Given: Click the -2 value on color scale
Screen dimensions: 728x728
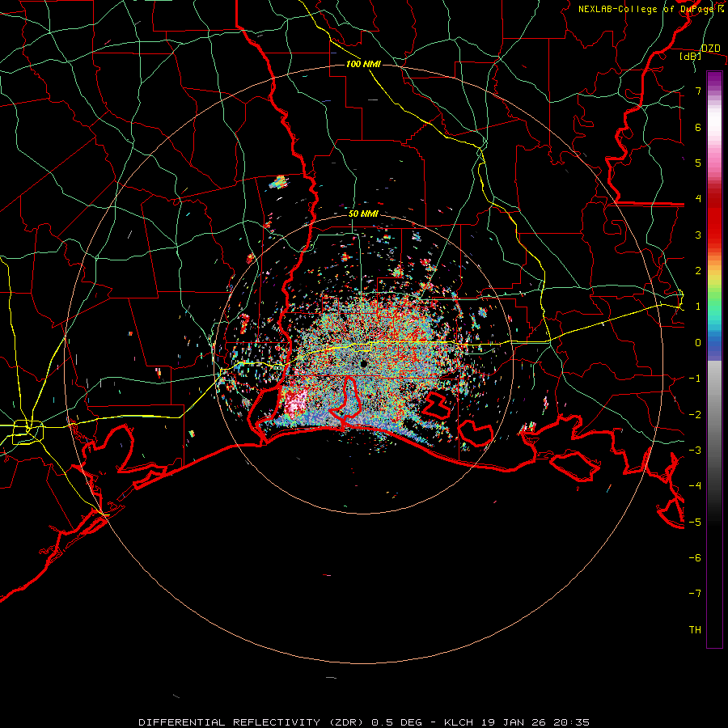Looking at the screenshot, I should pos(695,415).
